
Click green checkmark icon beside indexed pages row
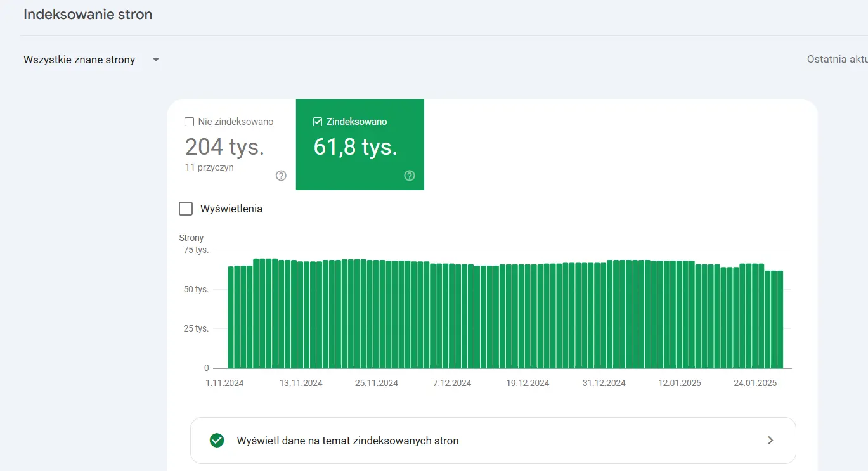point(217,441)
